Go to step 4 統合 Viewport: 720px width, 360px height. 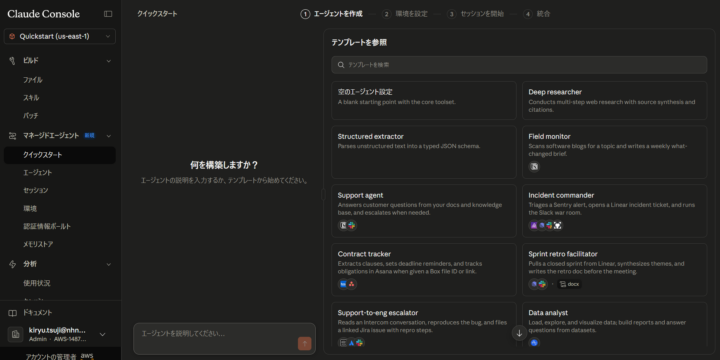(537, 14)
